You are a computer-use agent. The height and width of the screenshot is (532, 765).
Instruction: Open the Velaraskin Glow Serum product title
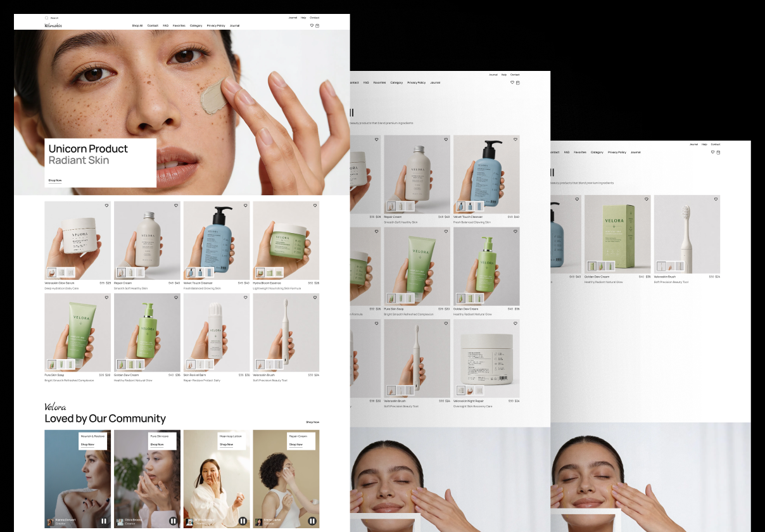coord(59,283)
